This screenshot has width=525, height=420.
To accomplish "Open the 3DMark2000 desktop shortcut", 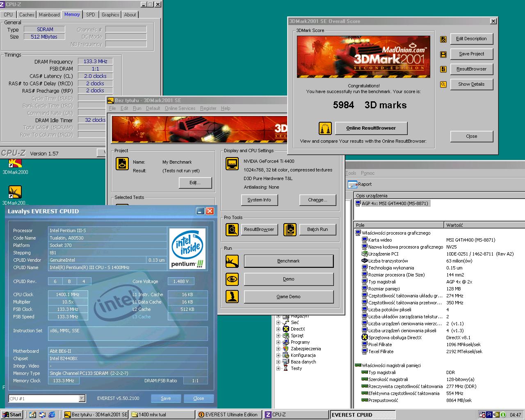I will pyautogui.click(x=15, y=166).
